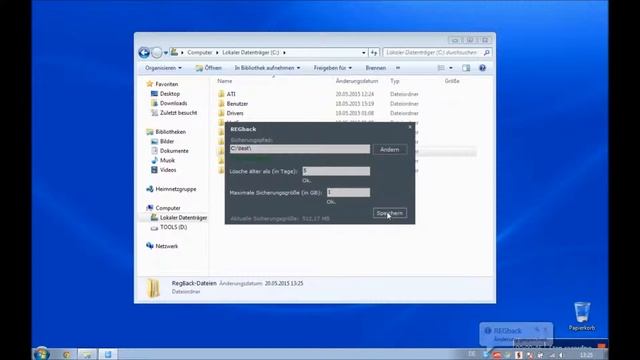
Task: Click the Maximale Sicherungsgröße field
Action: (349, 192)
